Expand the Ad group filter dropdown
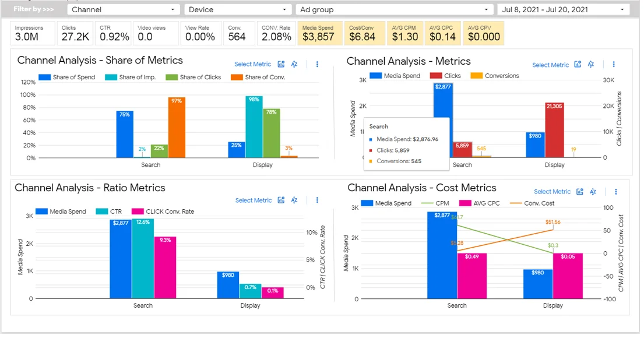Image resolution: width=644 pixels, height=338 pixels. 395,10
